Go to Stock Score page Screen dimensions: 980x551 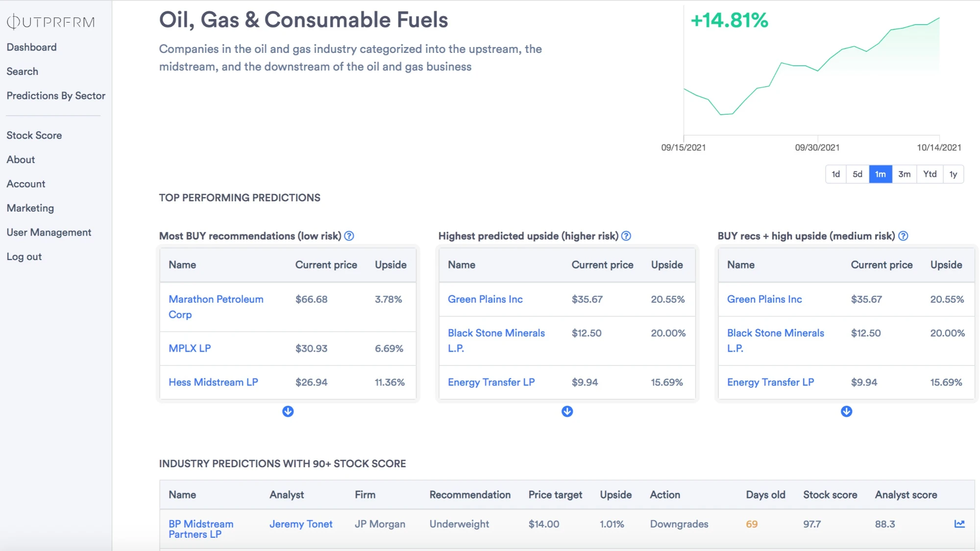(34, 136)
